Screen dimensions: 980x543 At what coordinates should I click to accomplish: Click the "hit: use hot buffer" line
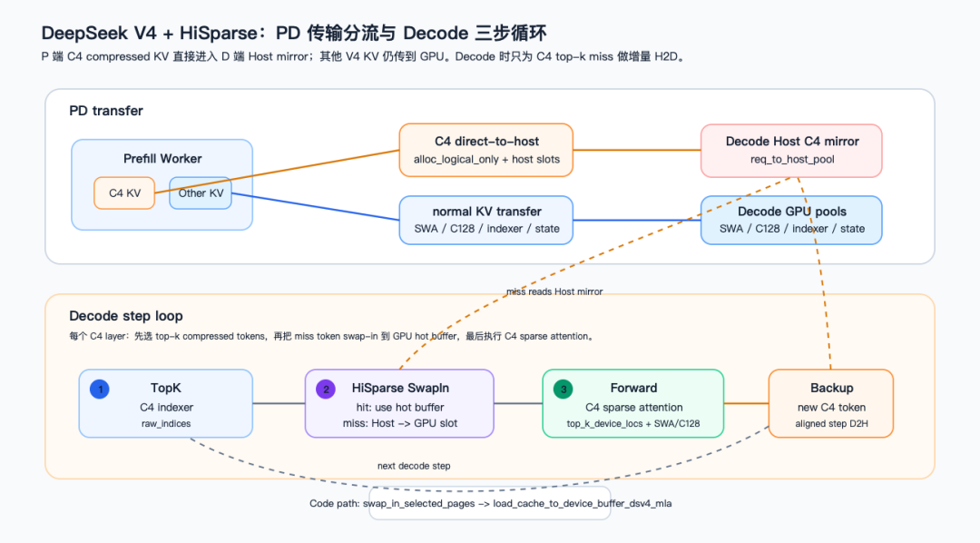(400, 407)
